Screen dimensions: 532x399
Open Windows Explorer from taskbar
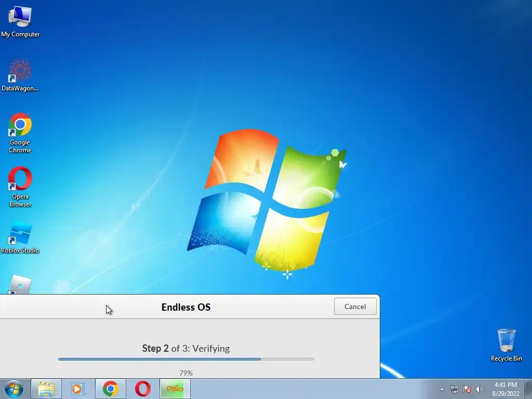click(46, 389)
